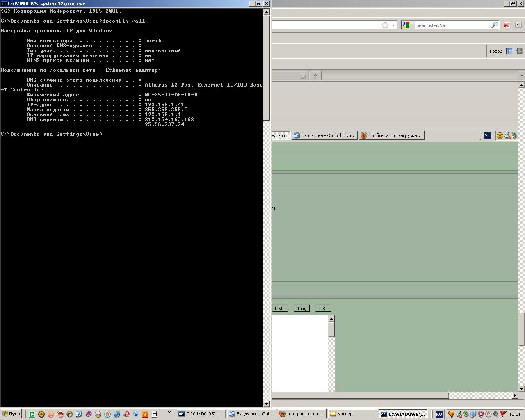Launch Opera from quick launch
Image resolution: width=525 pixels, height=420 pixels.
pos(126,414)
